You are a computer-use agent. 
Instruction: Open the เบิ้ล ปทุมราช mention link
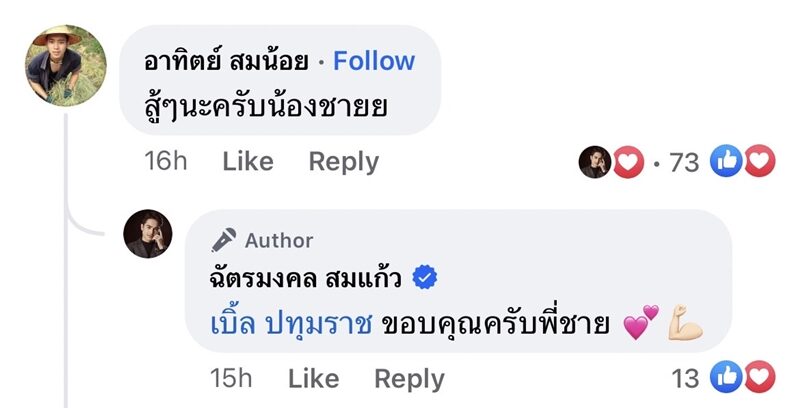pyautogui.click(x=288, y=324)
